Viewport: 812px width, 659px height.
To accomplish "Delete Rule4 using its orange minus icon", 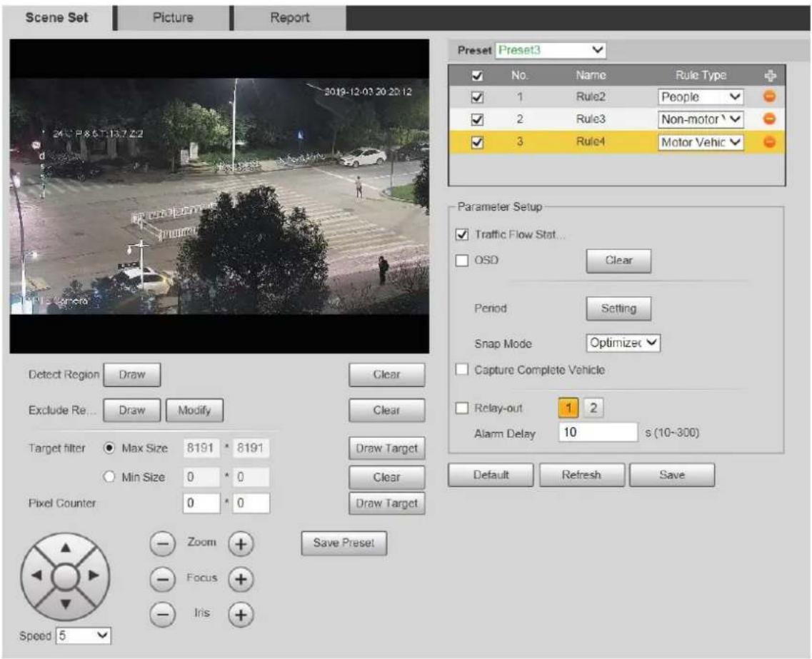I will (x=770, y=142).
